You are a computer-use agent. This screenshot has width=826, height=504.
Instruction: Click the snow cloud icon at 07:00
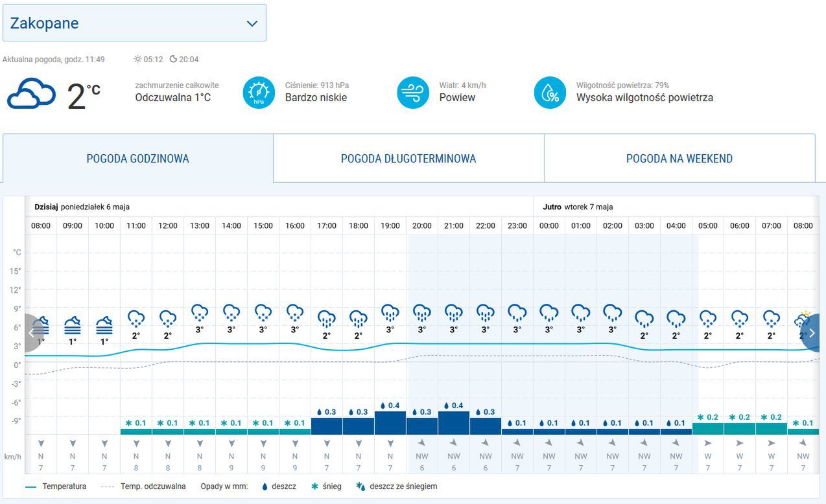(772, 318)
